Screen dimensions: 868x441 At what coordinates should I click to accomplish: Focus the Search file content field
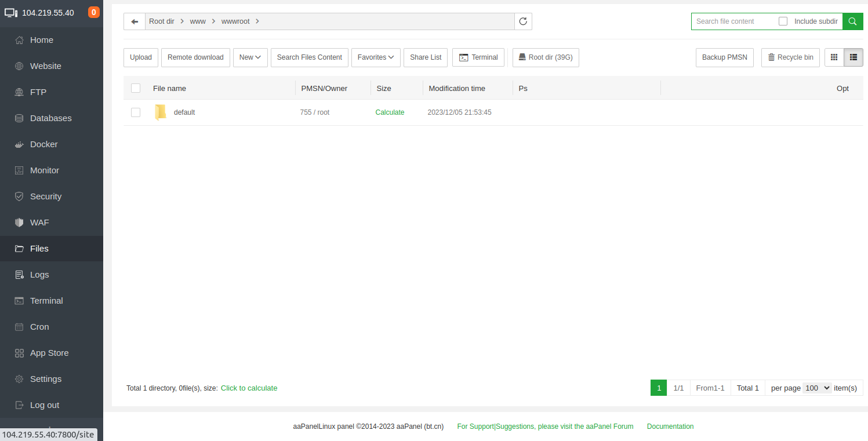tap(733, 21)
